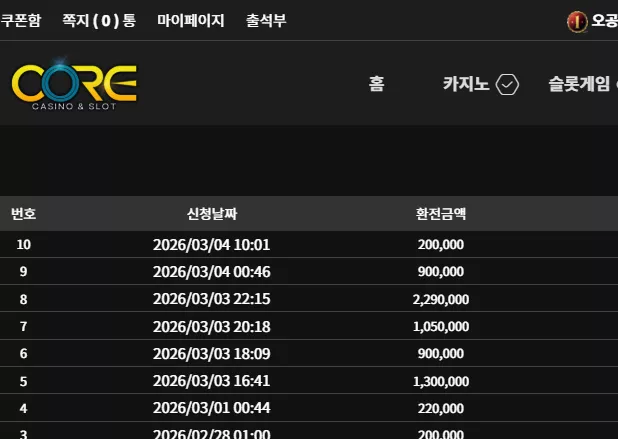
Task: Select the 2026/03/04 00:46 withdrawal row
Action: pyautogui.click(x=309, y=272)
